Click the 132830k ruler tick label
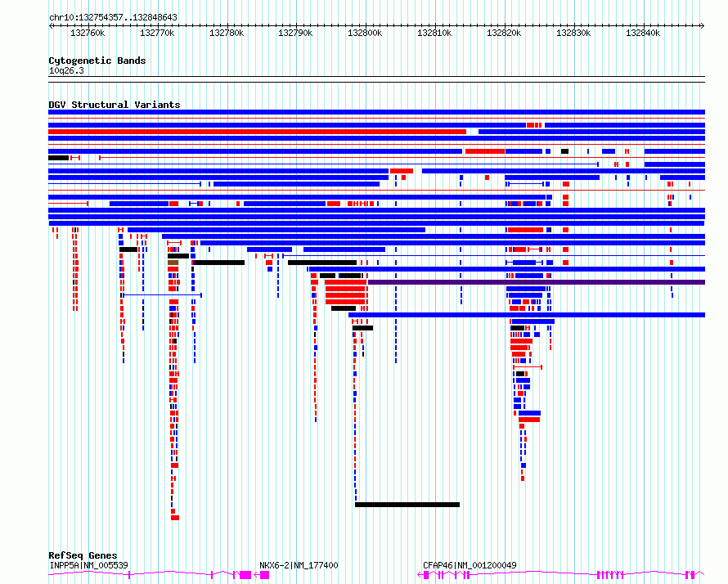Viewport: 728px width, 584px height. [x=574, y=33]
